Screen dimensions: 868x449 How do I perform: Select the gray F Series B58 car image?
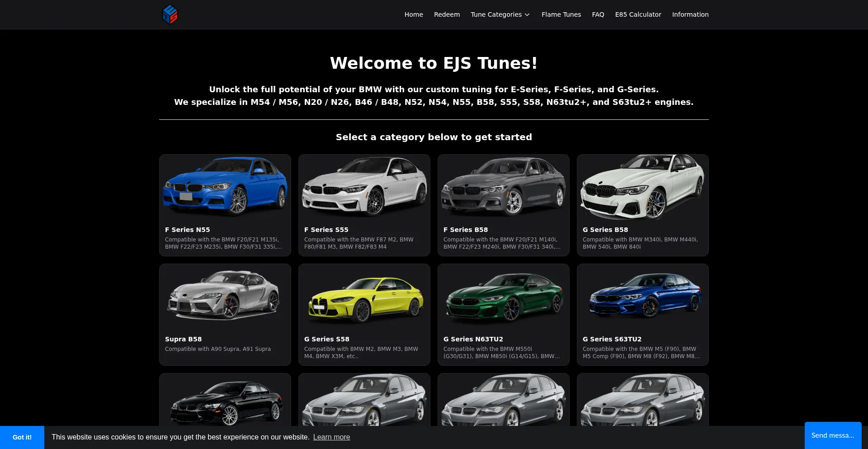click(x=504, y=187)
